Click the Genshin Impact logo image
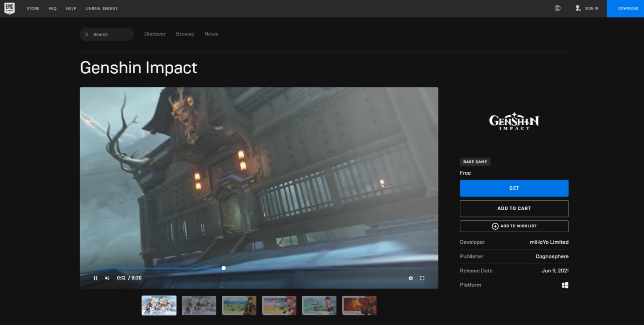 pyautogui.click(x=514, y=121)
